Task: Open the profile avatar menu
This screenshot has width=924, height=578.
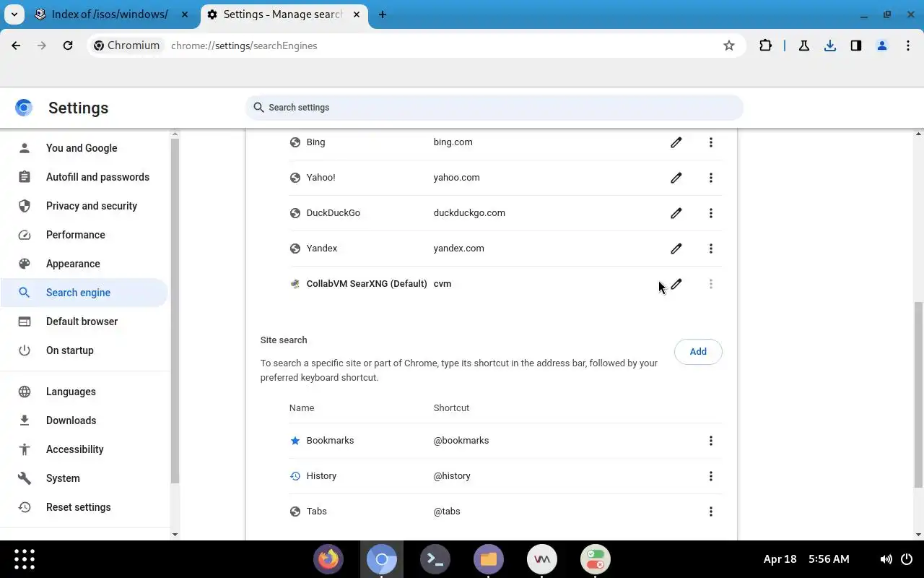Action: point(882,46)
